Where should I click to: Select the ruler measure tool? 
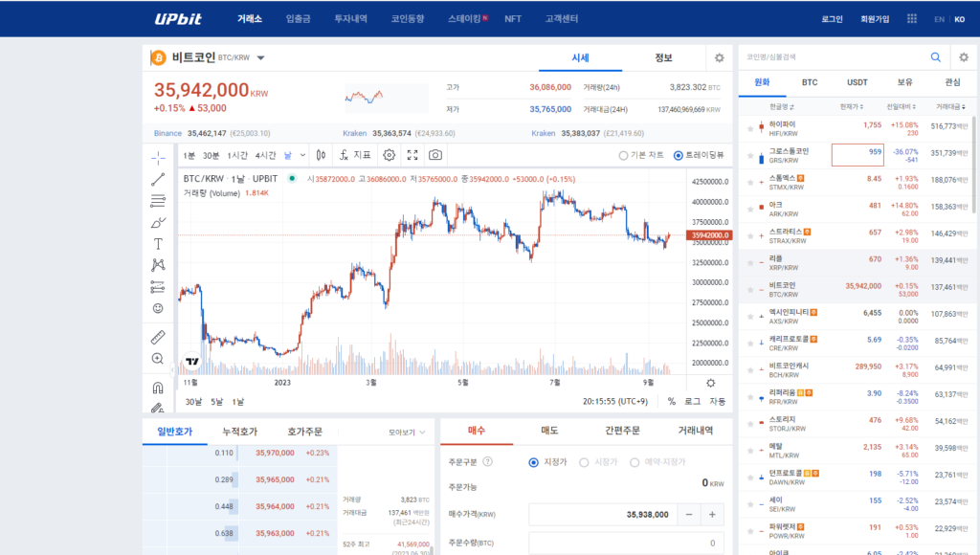pyautogui.click(x=158, y=338)
